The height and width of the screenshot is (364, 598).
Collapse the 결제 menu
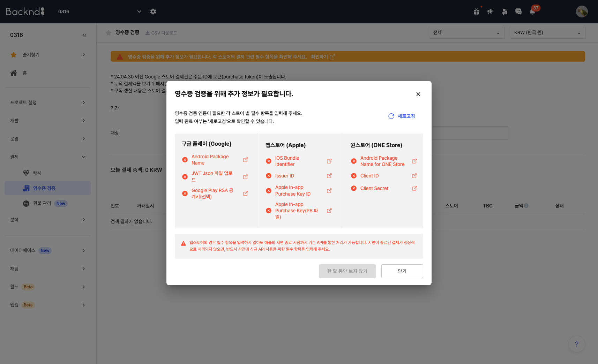click(x=47, y=157)
